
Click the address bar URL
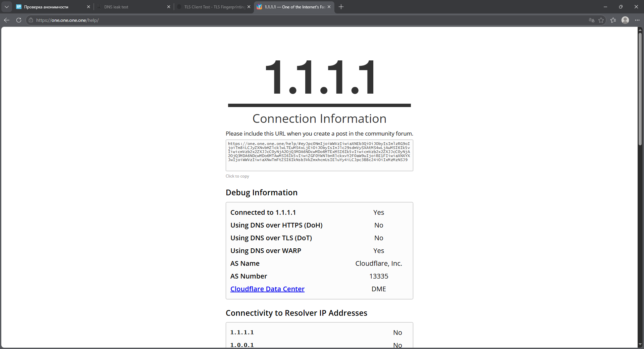click(x=67, y=20)
